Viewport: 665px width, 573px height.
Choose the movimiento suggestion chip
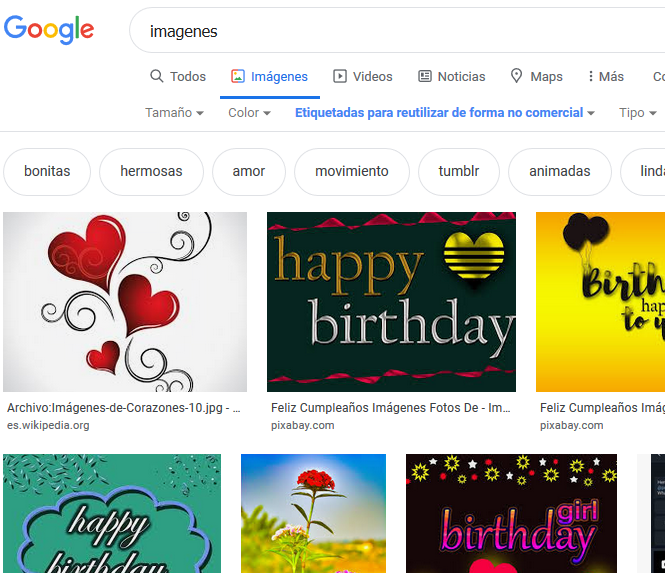click(x=352, y=171)
